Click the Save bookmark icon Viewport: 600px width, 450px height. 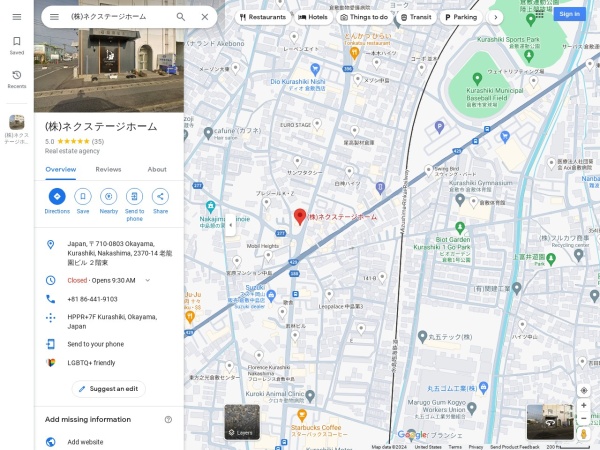83,196
